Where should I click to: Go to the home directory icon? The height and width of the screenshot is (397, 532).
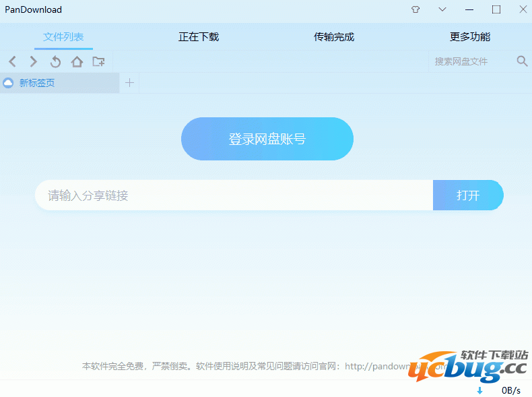[77, 62]
